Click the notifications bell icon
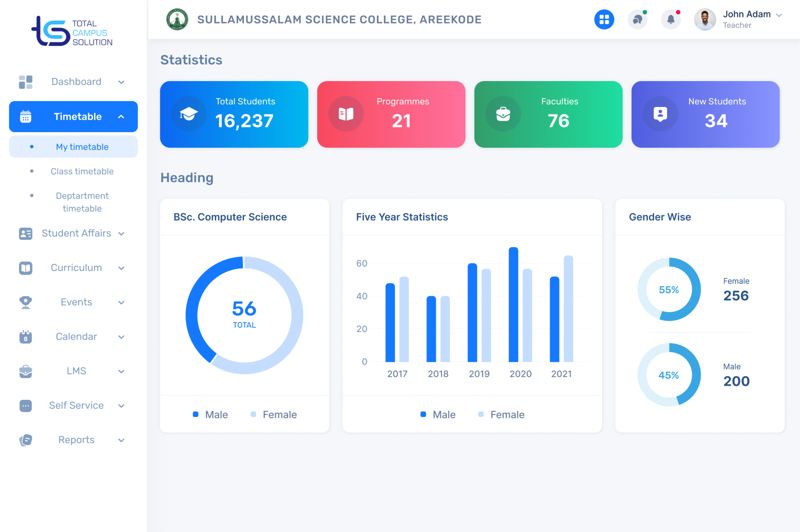The image size is (800, 532). [670, 19]
